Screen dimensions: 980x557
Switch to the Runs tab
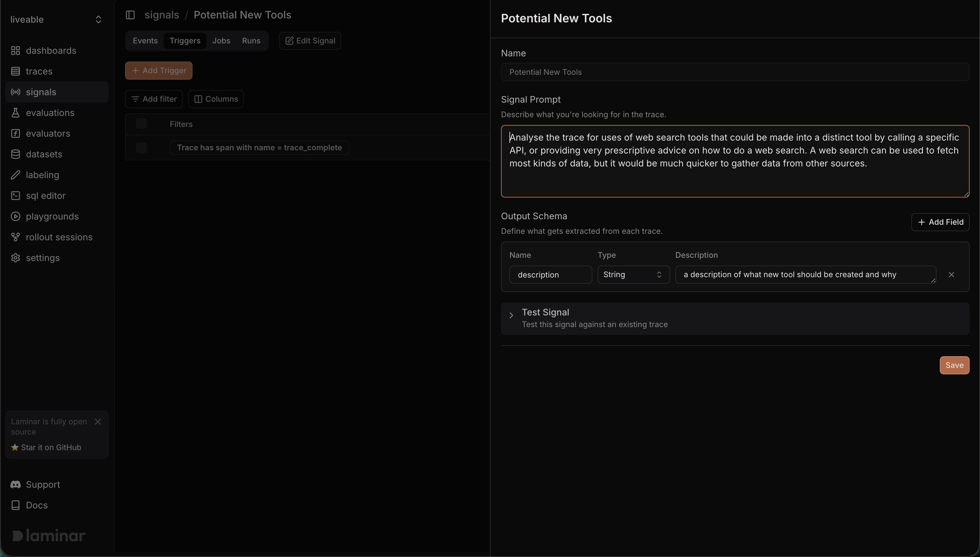pos(251,40)
